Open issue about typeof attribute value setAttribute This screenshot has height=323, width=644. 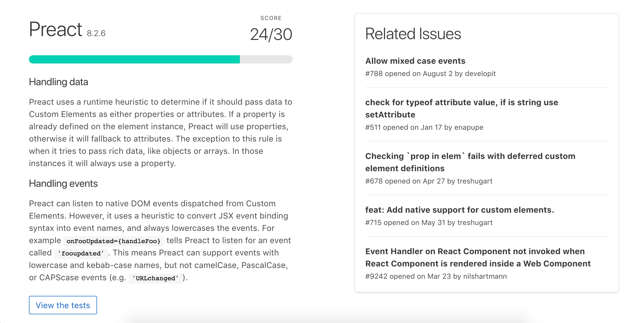[461, 109]
